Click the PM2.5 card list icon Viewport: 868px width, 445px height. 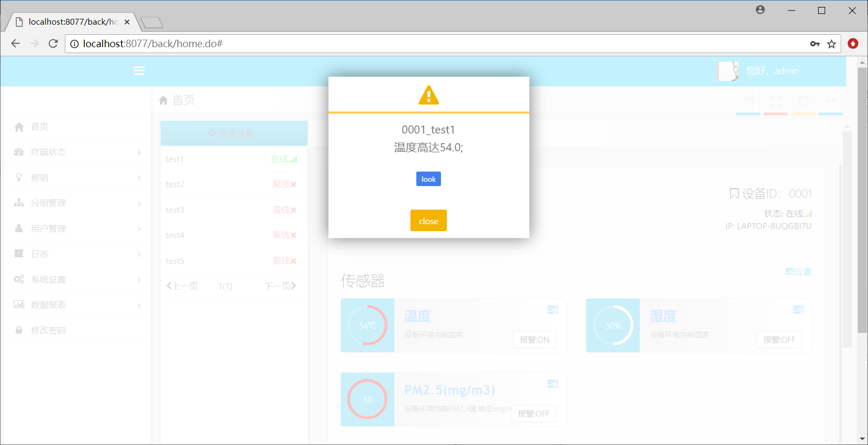[x=553, y=383]
